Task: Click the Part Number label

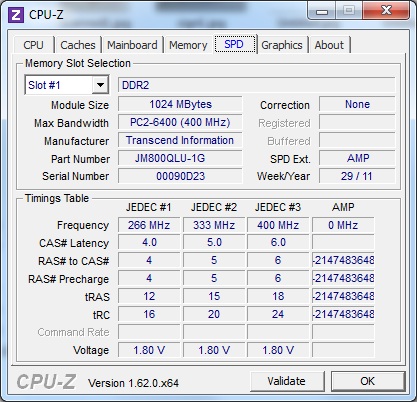Action: click(80, 159)
